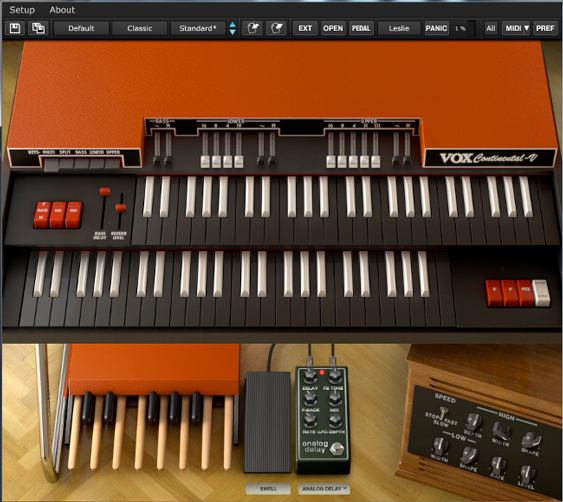Click the Lower IV drawbar
563x502 pixels.
(239, 162)
